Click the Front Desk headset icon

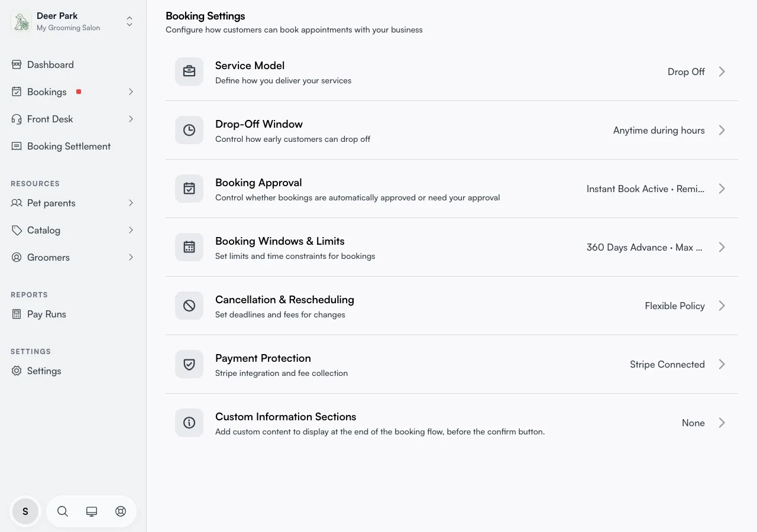[x=17, y=119]
